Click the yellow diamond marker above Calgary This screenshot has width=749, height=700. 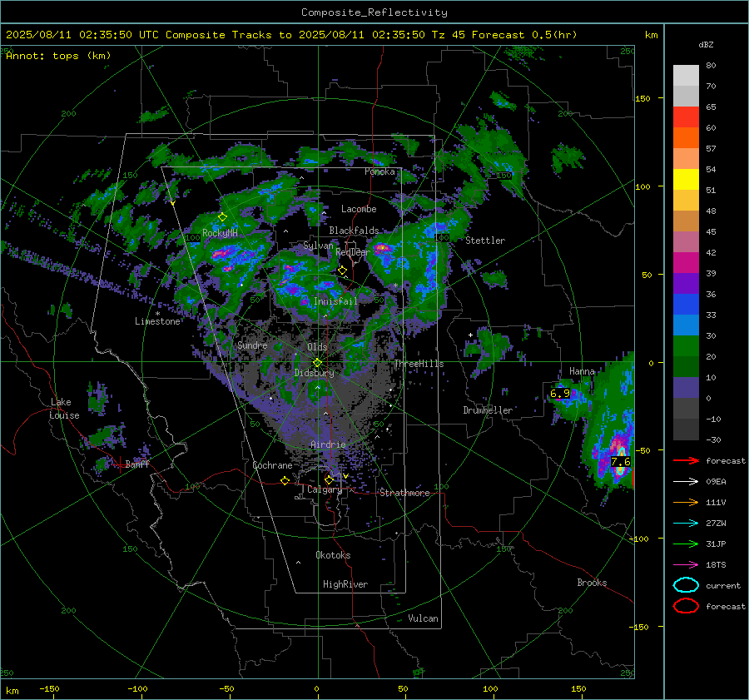(x=329, y=479)
